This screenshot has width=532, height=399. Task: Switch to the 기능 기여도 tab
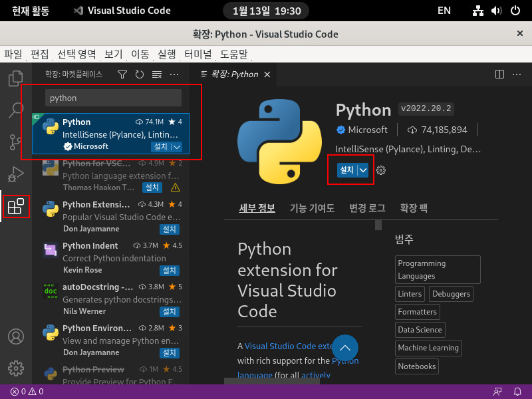point(312,207)
